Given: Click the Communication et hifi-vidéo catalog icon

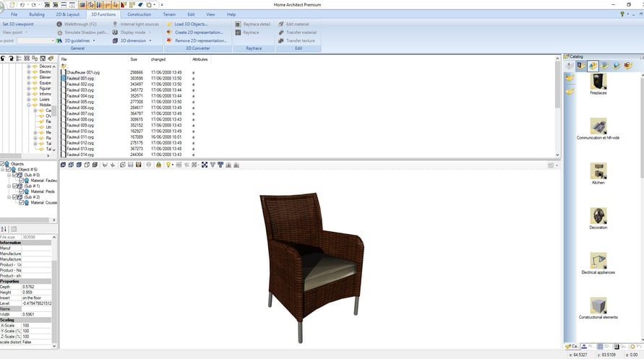Looking at the screenshot, I should (598, 126).
